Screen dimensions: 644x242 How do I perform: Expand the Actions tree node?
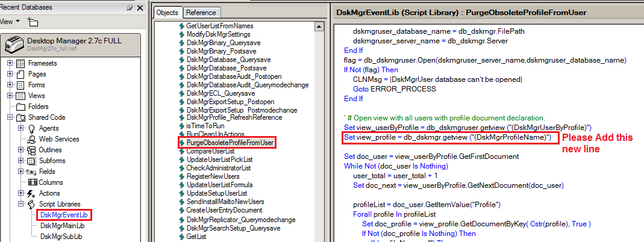point(20,193)
